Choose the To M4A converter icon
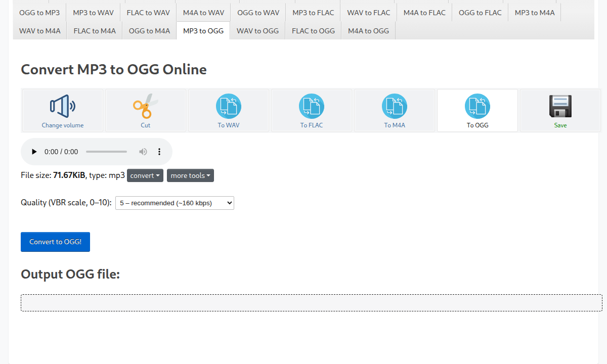Screen dimensions: 607x364 (x=395, y=110)
